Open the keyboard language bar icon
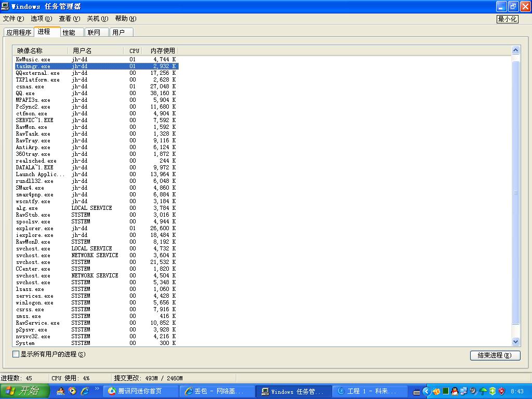This screenshot has width=532, height=399. (x=417, y=391)
